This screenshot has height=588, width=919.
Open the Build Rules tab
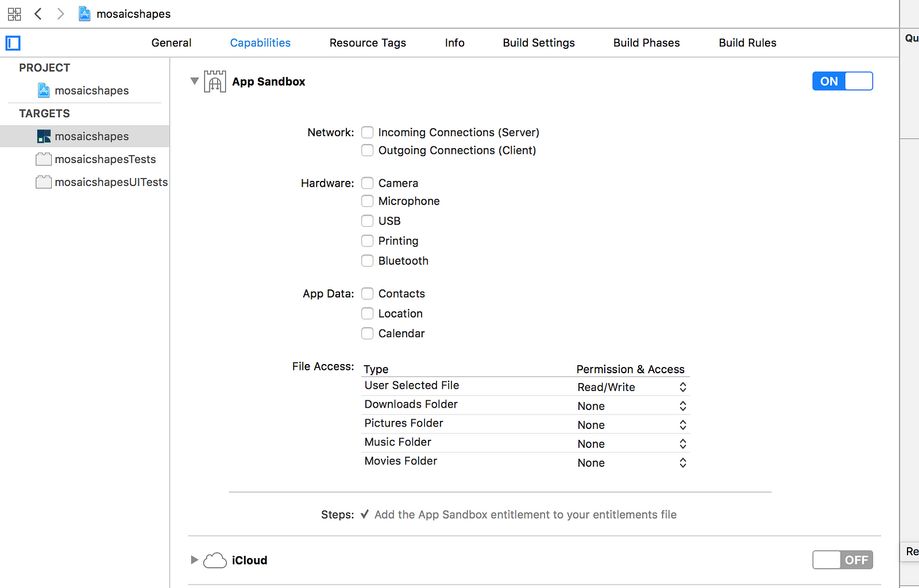(747, 43)
